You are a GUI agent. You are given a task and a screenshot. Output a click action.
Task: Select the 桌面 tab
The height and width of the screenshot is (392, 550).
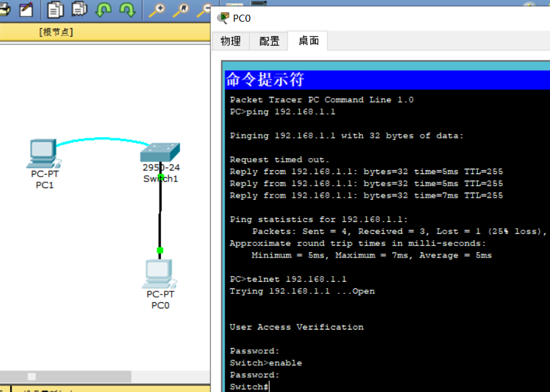click(x=308, y=41)
